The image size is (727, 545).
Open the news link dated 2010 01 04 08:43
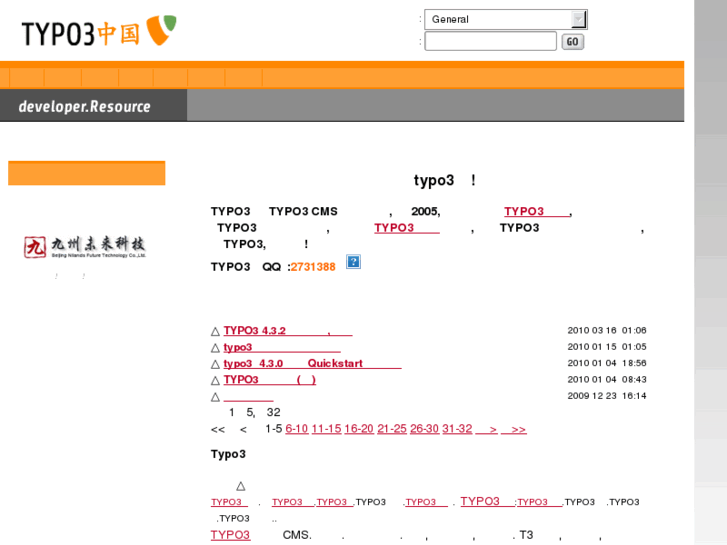(269, 379)
